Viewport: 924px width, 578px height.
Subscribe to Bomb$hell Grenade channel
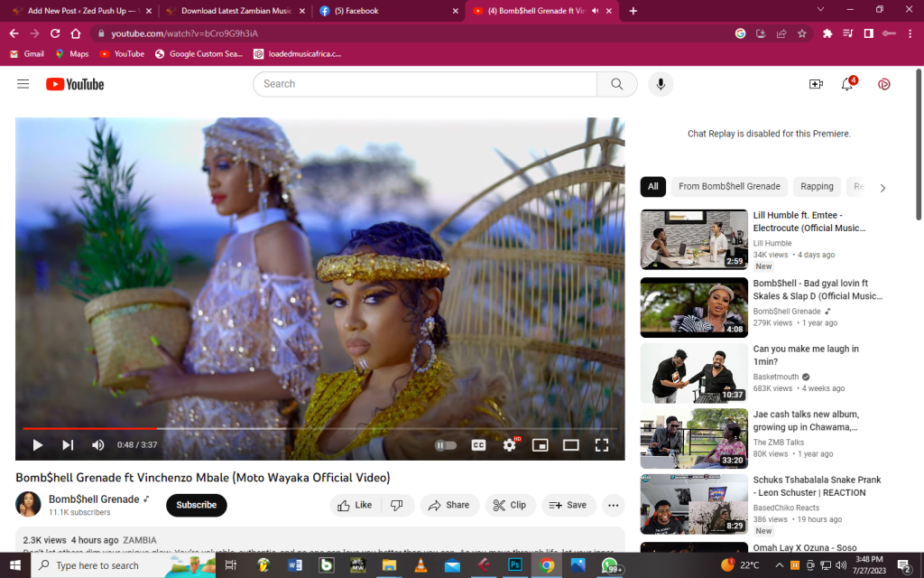196,505
